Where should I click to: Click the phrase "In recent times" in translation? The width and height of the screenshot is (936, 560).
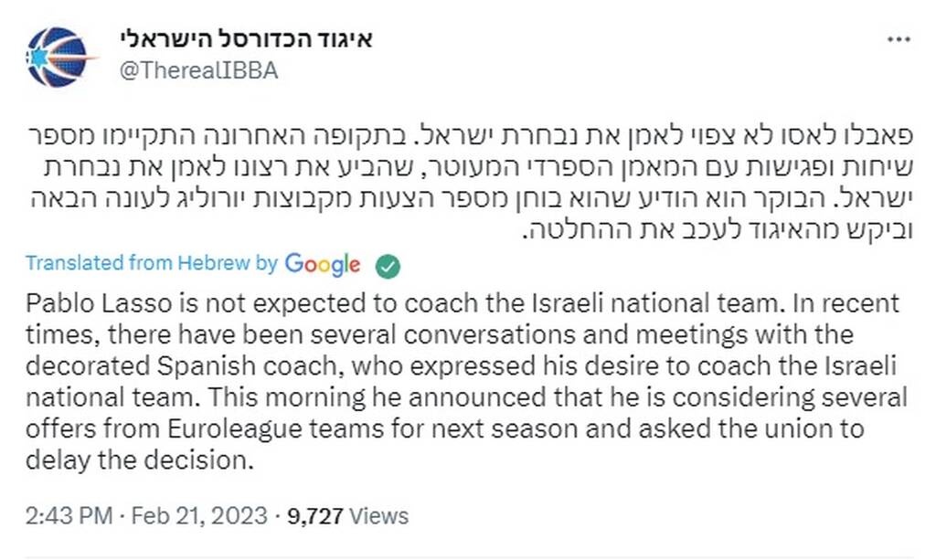click(x=809, y=302)
